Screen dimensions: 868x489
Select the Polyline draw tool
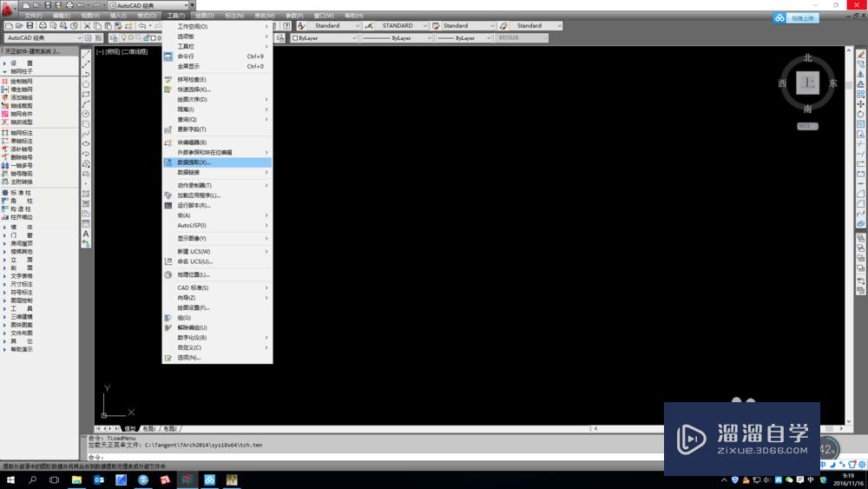point(86,74)
